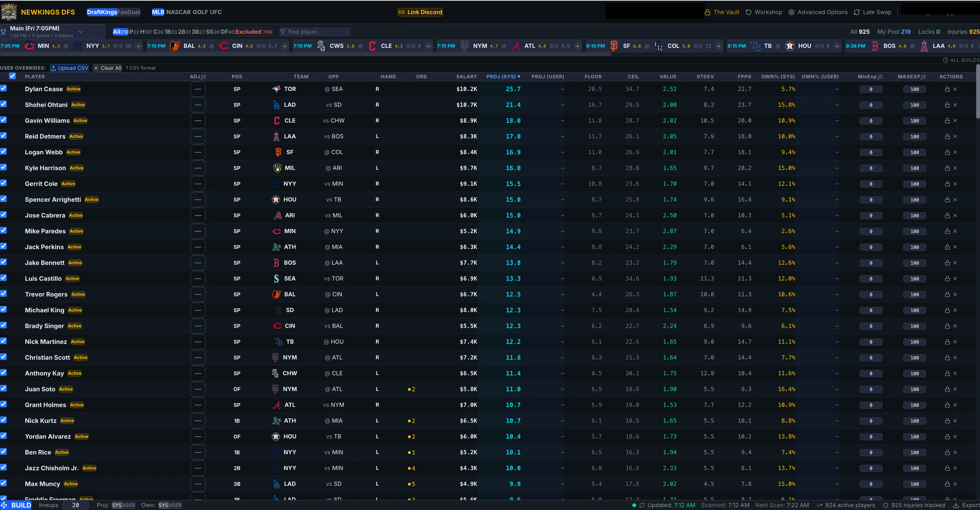This screenshot has height=510, width=980.
Task: Open the CSV format help link
Action: point(141,68)
